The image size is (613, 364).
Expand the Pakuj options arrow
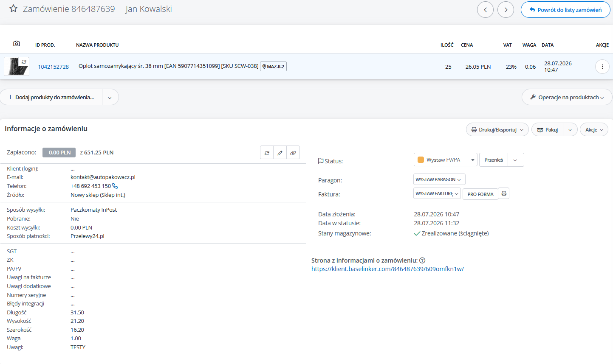pos(570,130)
